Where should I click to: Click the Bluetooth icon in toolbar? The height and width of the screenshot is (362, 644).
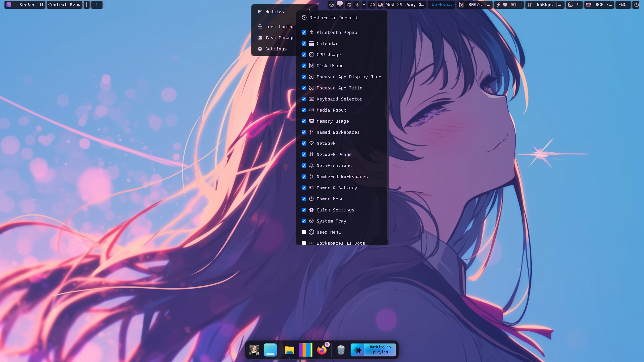[357, 5]
